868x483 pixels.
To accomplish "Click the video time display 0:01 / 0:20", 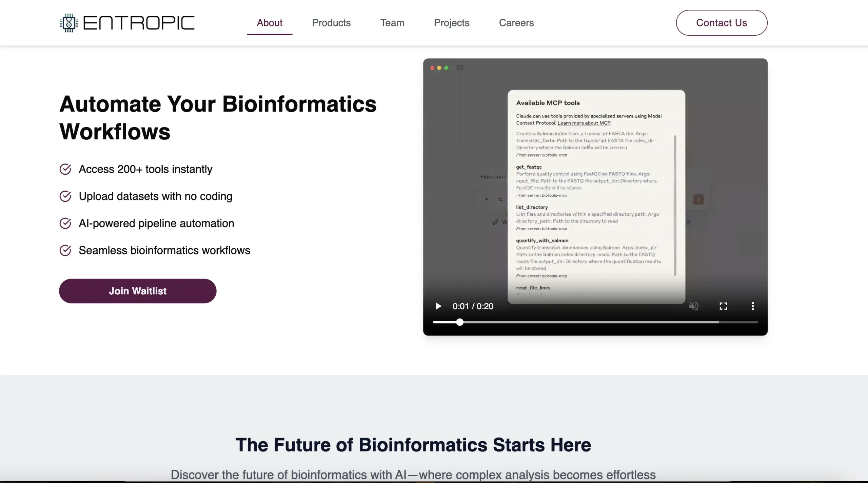I will coord(473,306).
